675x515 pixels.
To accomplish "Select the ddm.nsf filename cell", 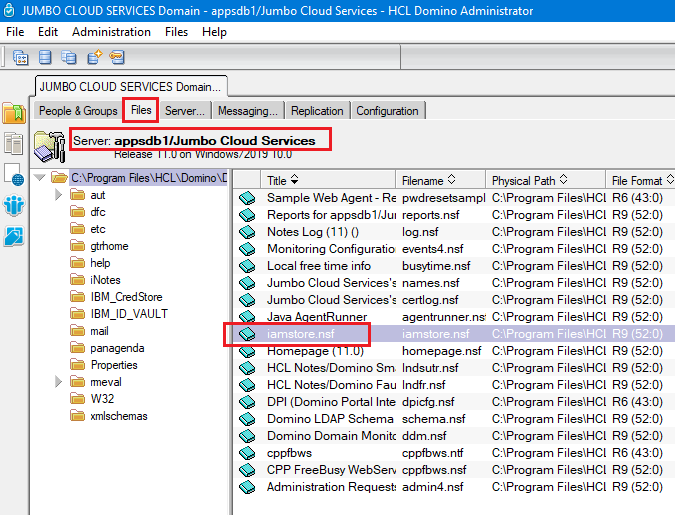I will pyautogui.click(x=424, y=436).
